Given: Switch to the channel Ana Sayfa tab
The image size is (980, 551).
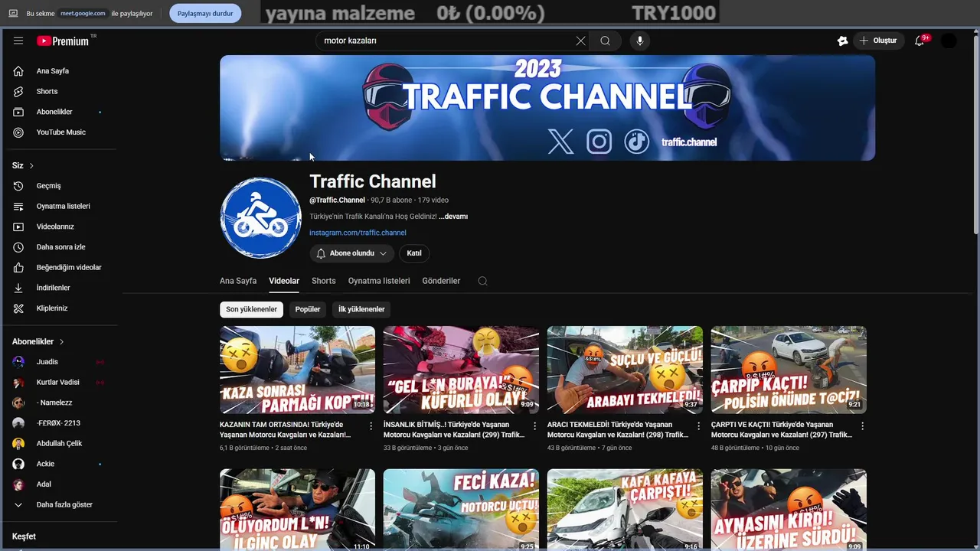Looking at the screenshot, I should [x=238, y=281].
